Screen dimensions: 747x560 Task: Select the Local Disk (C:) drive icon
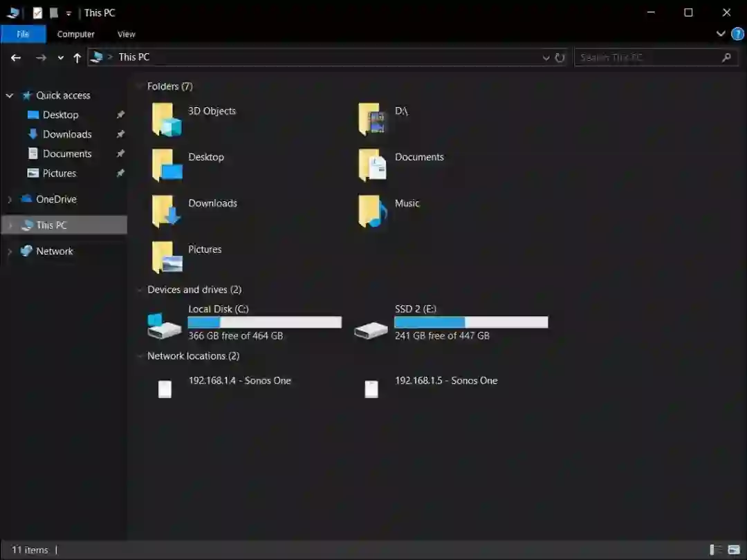(x=165, y=326)
